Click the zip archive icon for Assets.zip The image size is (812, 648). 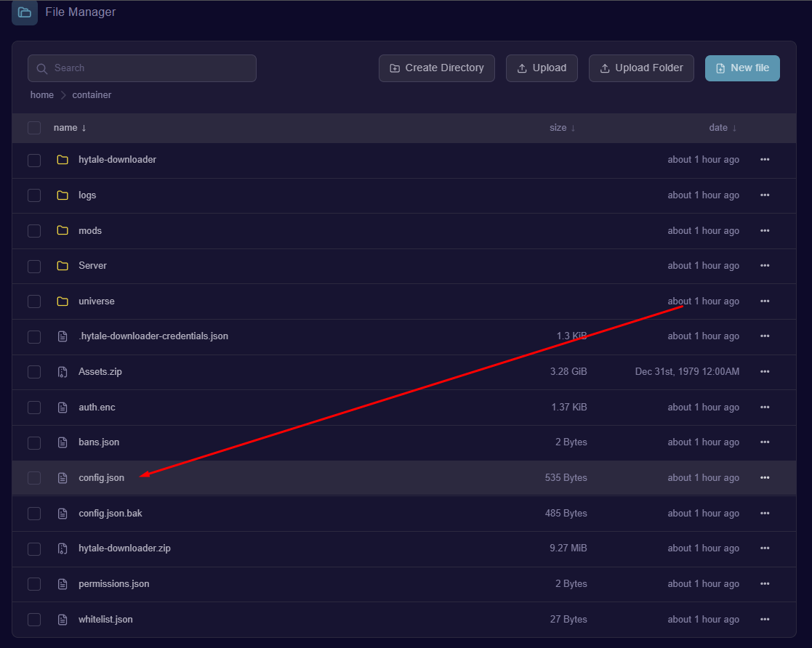click(63, 372)
